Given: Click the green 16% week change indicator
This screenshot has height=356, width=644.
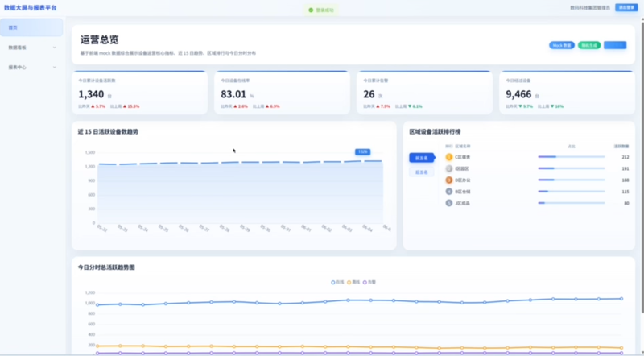Looking at the screenshot, I should point(557,106).
